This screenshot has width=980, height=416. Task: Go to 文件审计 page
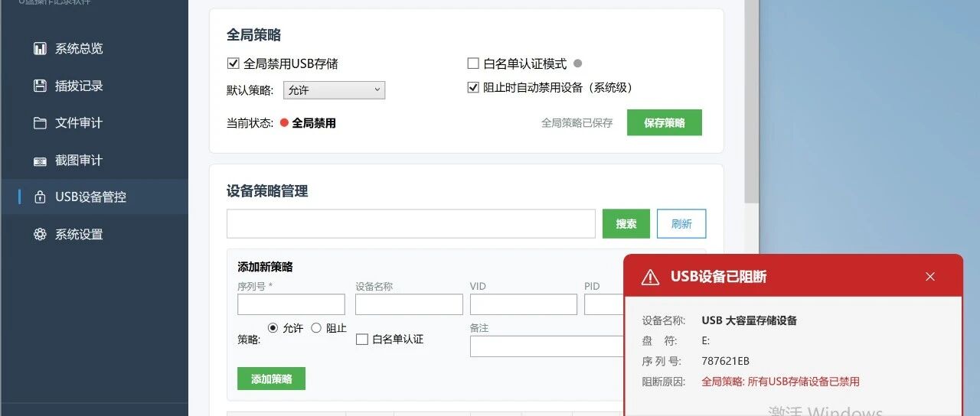point(93,123)
